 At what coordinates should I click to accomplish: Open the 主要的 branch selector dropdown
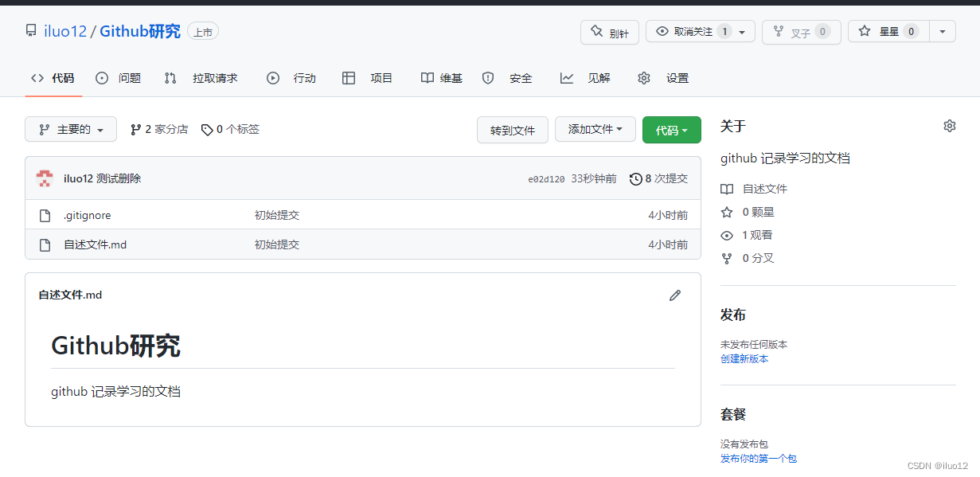coord(71,129)
